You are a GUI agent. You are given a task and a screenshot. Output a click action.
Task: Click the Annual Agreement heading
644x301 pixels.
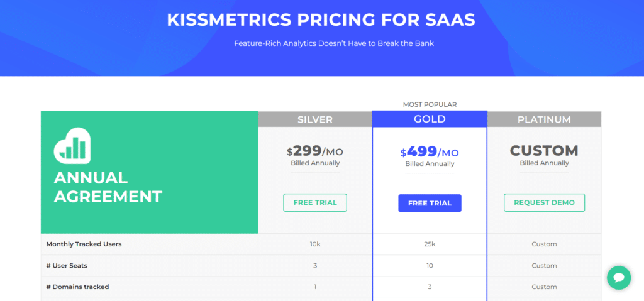(x=108, y=187)
